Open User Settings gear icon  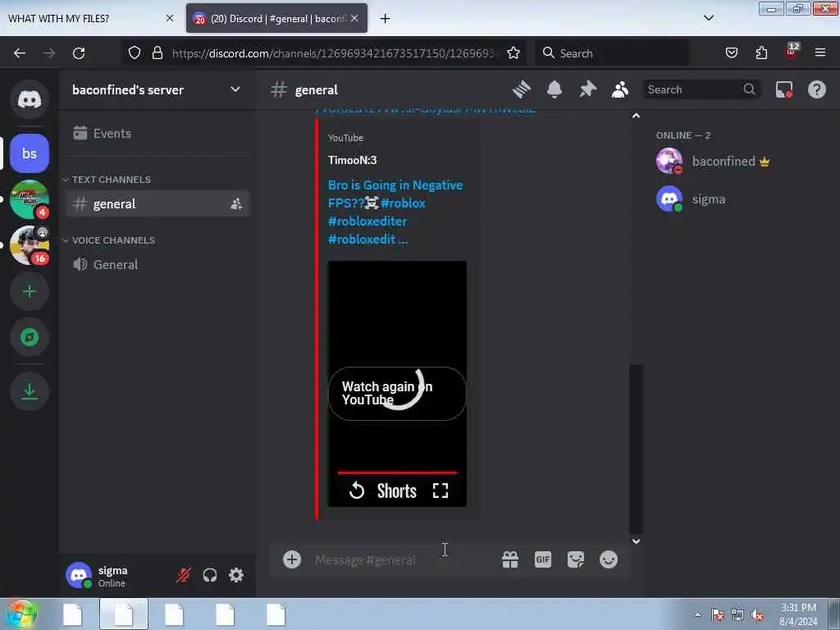tap(236, 575)
